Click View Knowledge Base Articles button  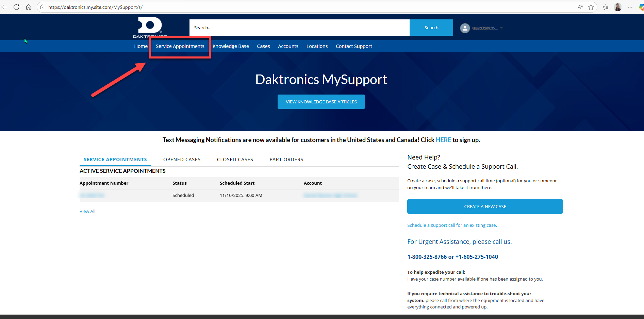pyautogui.click(x=321, y=102)
